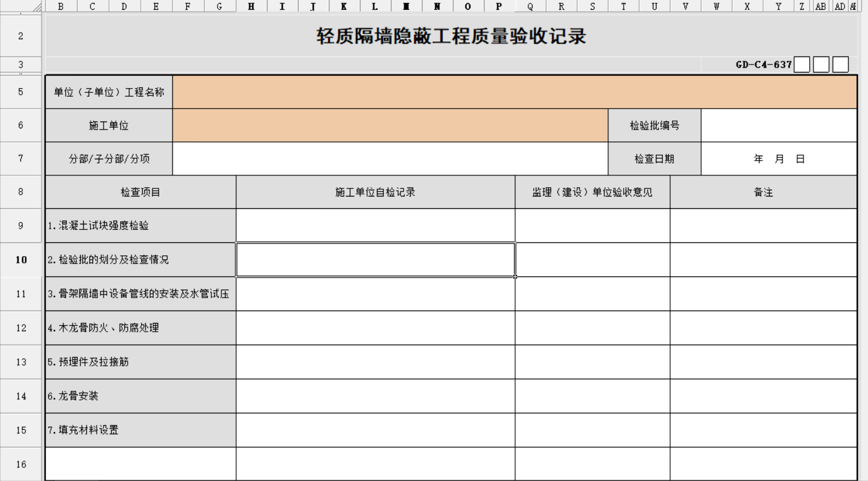Select the white cell beside 分部/子分部/分项
Image resolution: width=868 pixels, height=481 pixels.
click(x=391, y=159)
